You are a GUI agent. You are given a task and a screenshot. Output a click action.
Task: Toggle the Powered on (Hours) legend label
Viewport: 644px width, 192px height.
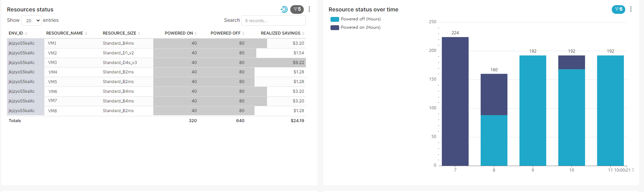360,27
